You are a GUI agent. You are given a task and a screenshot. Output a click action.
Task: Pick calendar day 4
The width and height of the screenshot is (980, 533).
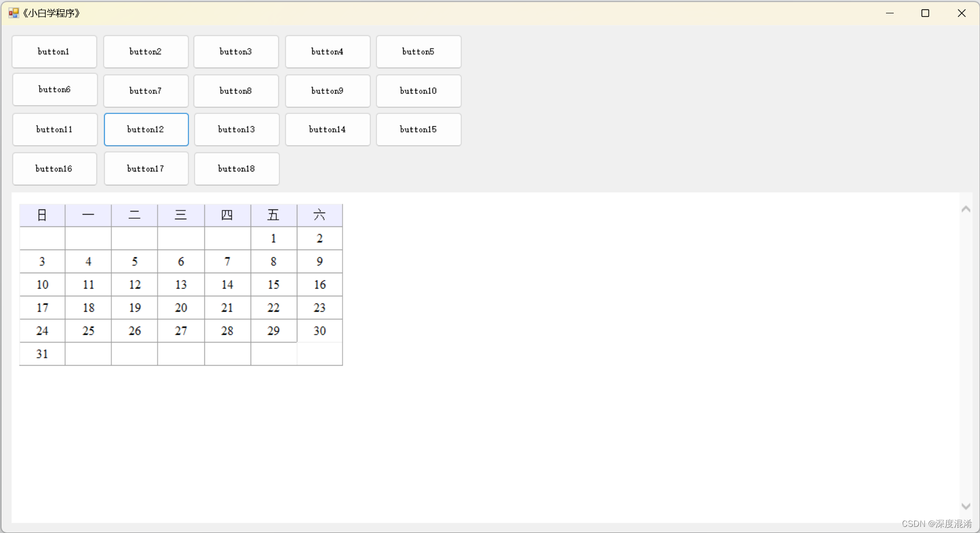point(88,261)
